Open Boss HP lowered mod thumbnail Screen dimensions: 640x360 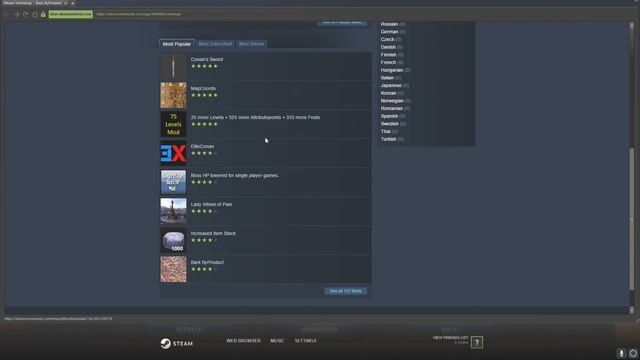173,182
